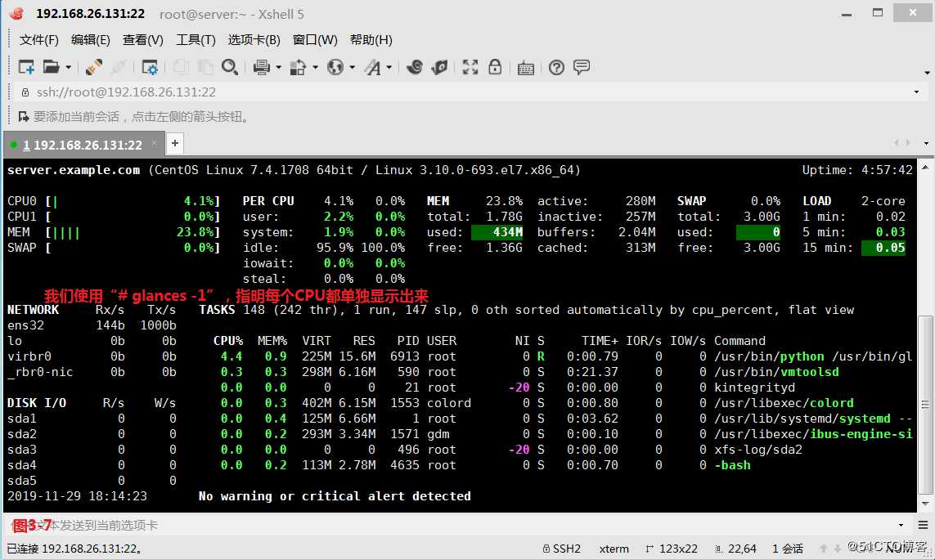Select the 192.168.26.131:22 session tab
The width and height of the screenshot is (935, 560).
pos(83,145)
